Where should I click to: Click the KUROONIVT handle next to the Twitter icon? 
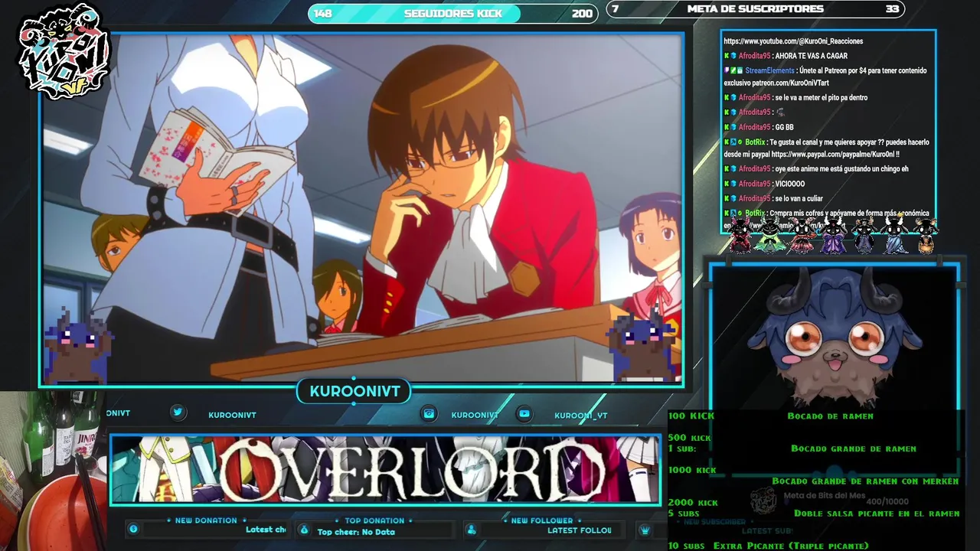232,415
